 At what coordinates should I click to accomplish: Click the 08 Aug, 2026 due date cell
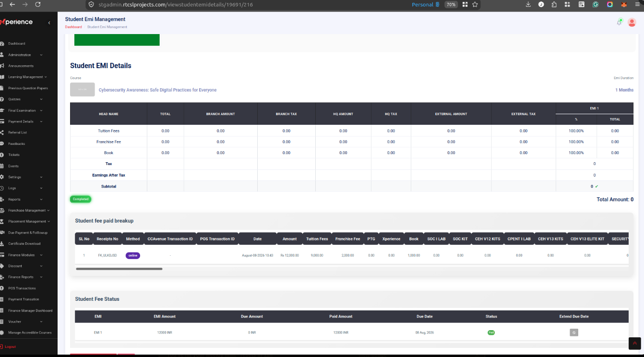425,332
